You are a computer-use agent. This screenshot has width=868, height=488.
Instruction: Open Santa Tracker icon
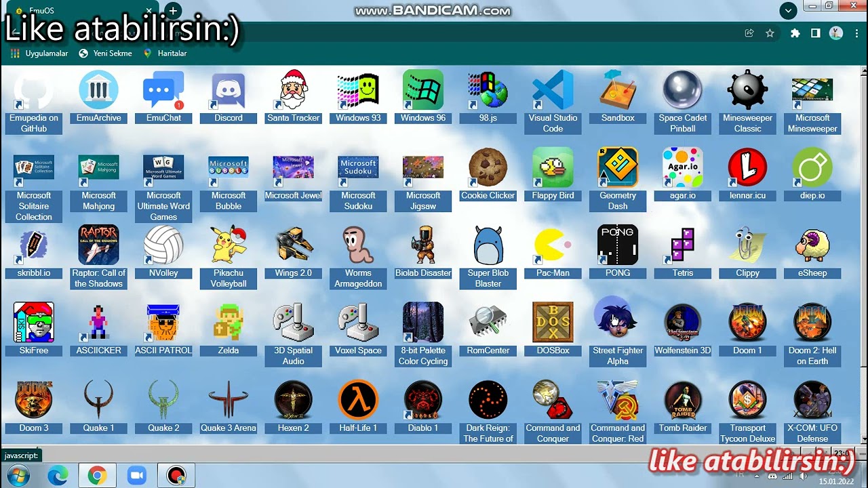[294, 90]
